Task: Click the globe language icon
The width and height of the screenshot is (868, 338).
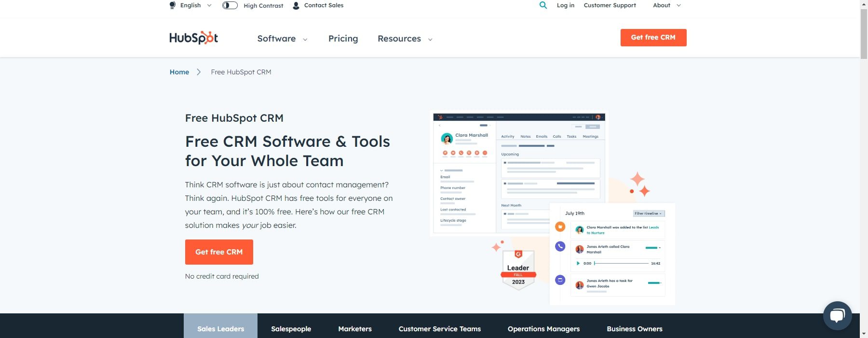Action: tap(173, 5)
